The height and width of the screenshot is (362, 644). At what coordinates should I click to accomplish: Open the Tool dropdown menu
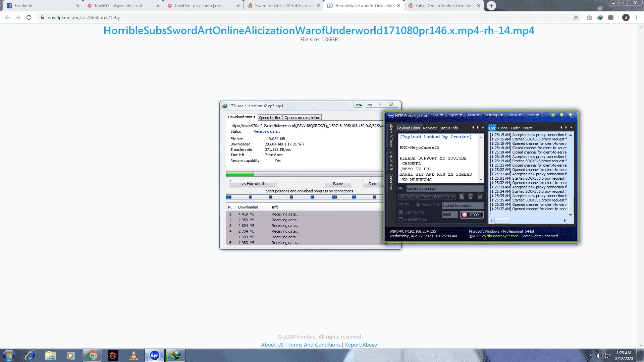(x=473, y=115)
